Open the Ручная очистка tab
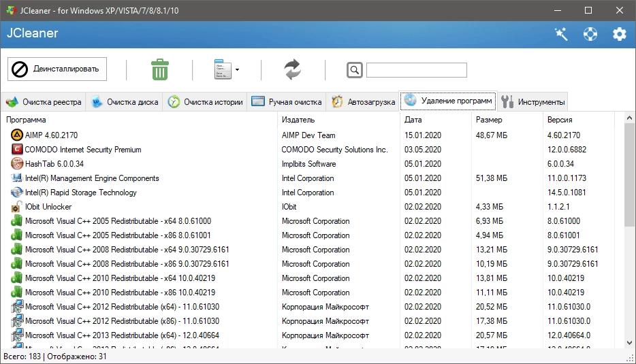The image size is (636, 364). pos(287,102)
